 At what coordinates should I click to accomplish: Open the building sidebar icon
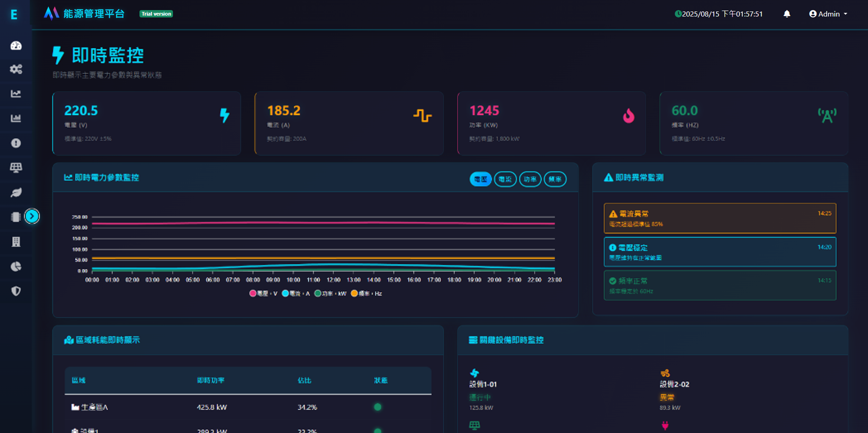point(16,242)
